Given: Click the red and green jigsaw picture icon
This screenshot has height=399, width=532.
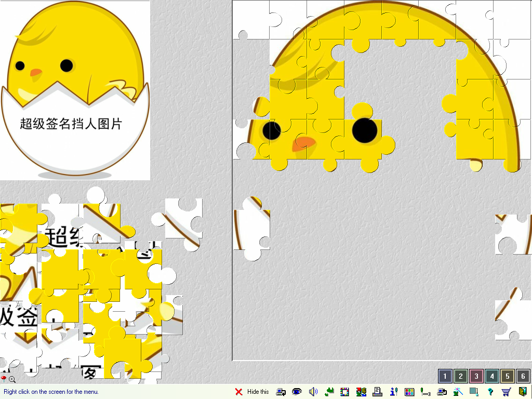Looking at the screenshot, I should tap(361, 392).
